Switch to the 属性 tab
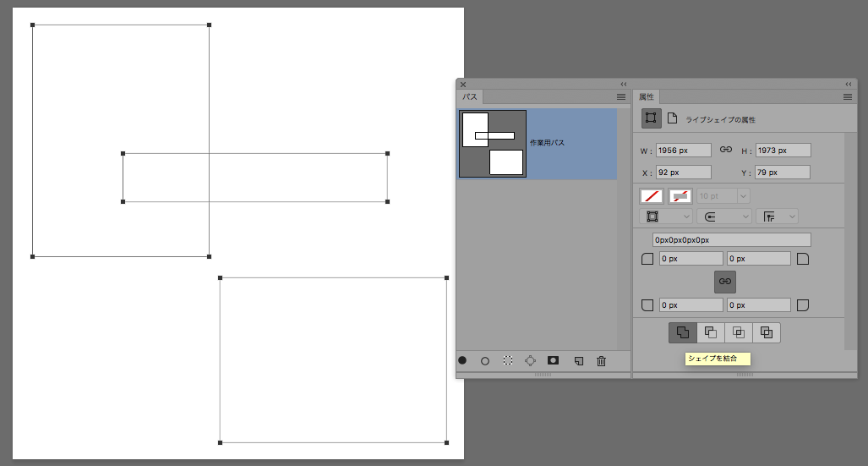The width and height of the screenshot is (868, 466). 646,97
